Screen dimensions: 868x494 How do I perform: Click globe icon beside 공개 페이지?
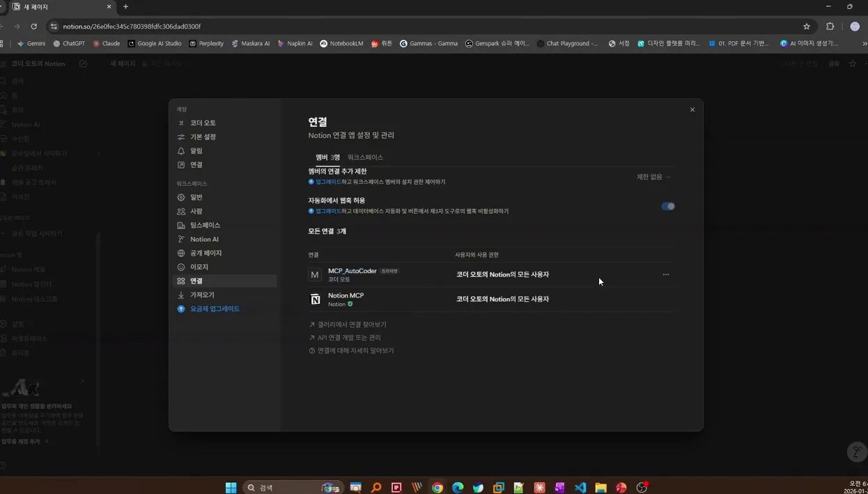click(x=181, y=253)
